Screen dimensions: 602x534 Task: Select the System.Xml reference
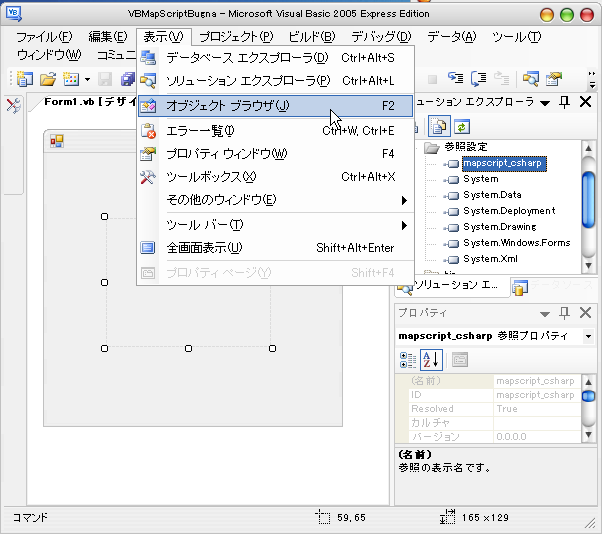coord(490,259)
